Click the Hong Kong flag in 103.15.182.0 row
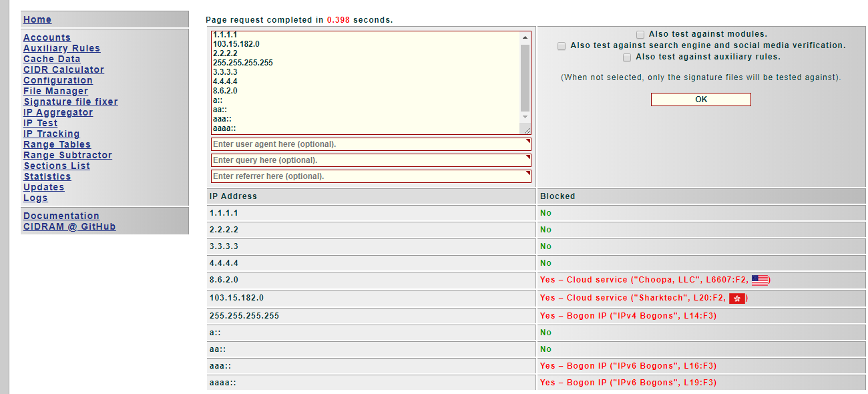868x394 pixels. click(736, 299)
